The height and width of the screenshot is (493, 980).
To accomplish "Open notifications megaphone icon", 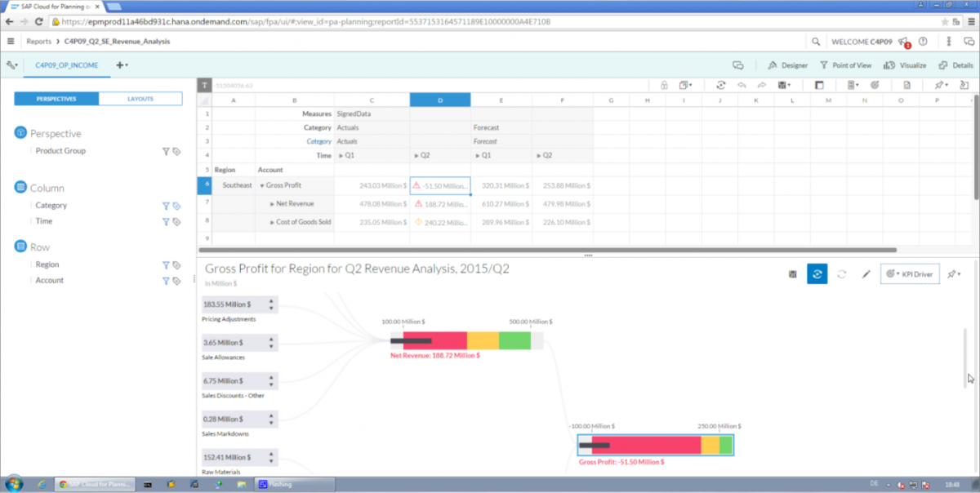I will point(902,41).
